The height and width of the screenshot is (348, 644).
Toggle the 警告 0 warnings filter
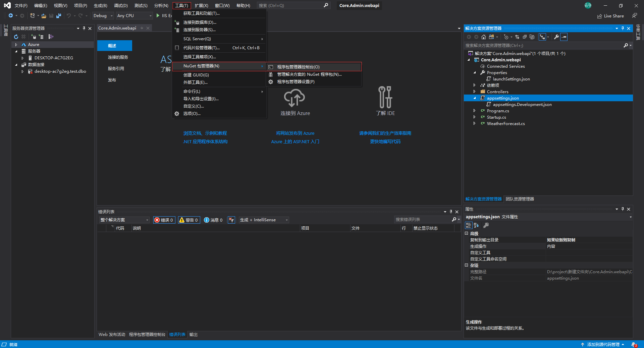coord(189,220)
